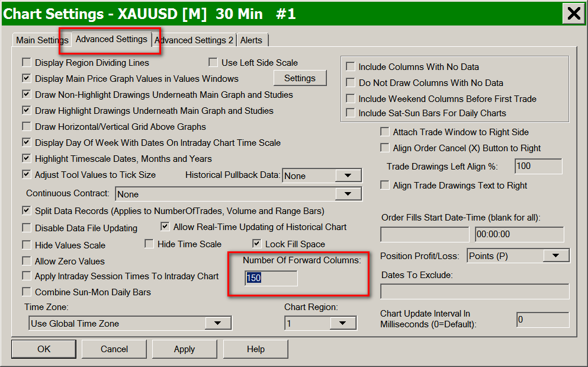
Task: Check Hide Time Scale
Action: point(149,244)
